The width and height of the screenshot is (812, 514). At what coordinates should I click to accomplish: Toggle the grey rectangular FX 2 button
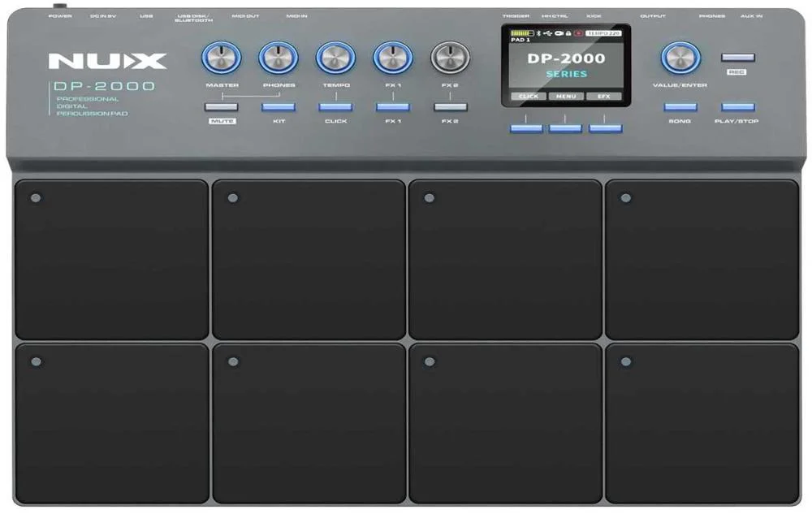pos(451,107)
